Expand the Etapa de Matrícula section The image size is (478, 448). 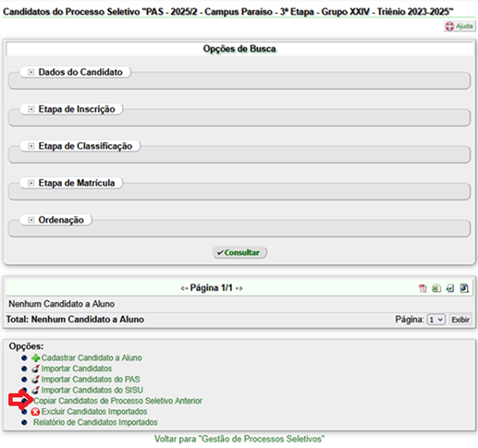point(31,183)
